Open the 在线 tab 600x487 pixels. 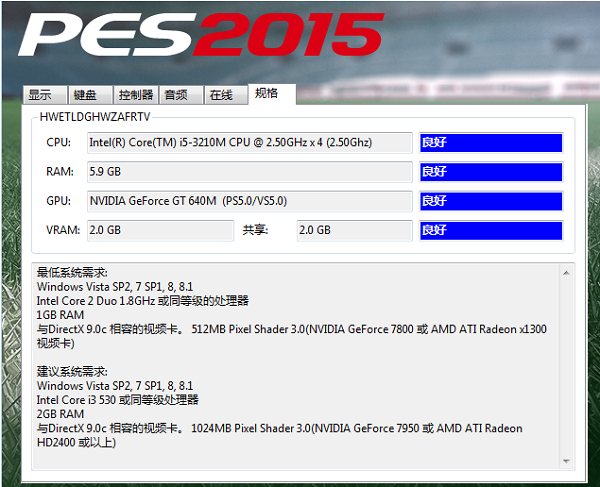coord(226,95)
